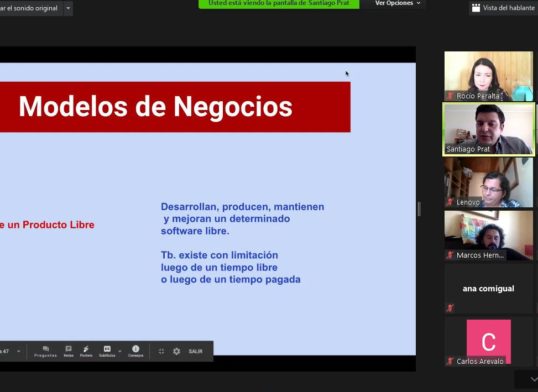
Task: Open the Preguntas Q&A icon
Action: coord(46,351)
